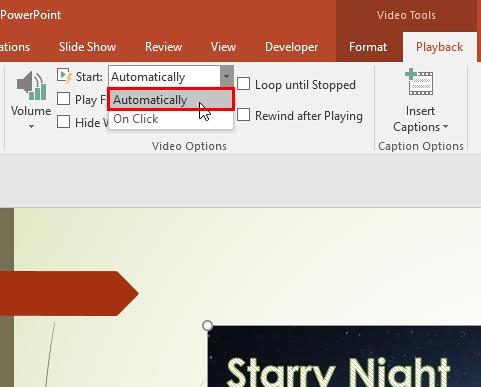Select the Playback tab
Image resolution: width=481 pixels, height=387 pixels.
(439, 47)
